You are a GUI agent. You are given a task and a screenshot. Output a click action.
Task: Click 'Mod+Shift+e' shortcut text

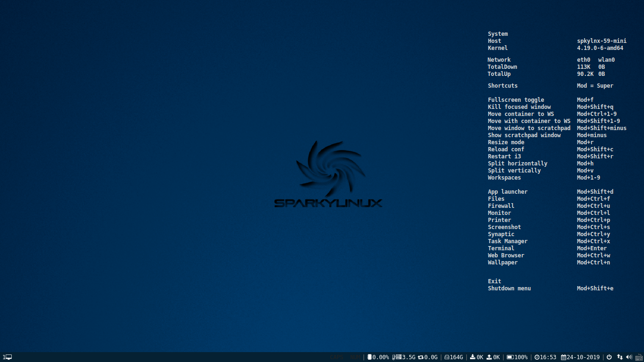click(x=595, y=288)
